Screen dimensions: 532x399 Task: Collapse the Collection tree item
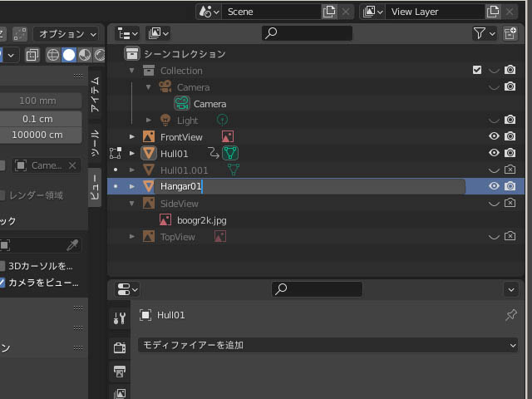[x=132, y=70]
